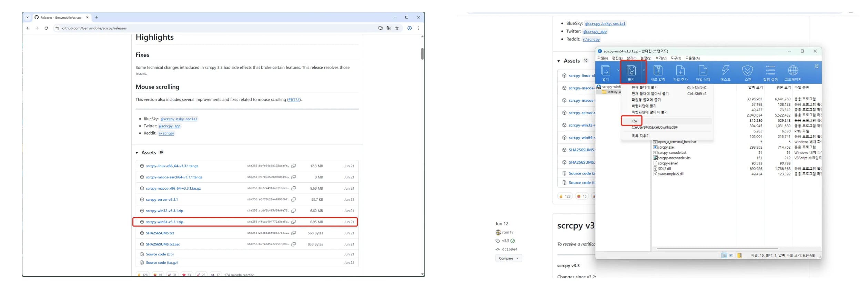
Task: Choose 바탕화면에 풀기 from the extract menu
Action: (x=667, y=106)
